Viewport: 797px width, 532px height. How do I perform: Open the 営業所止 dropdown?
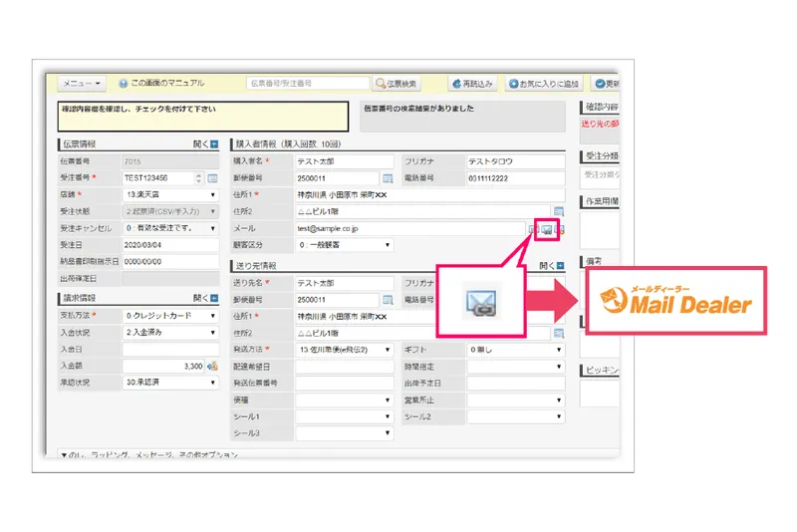pos(516,399)
